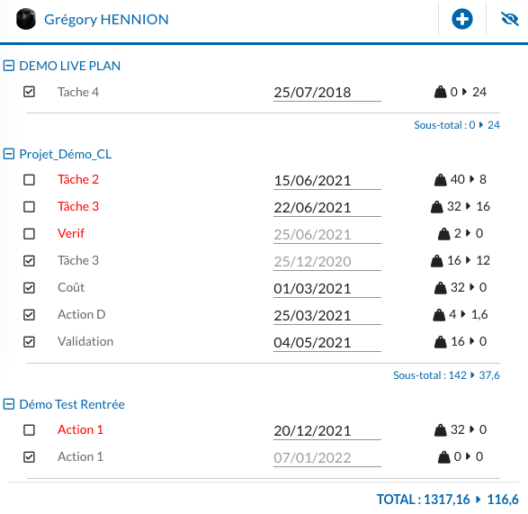Collapse the Projet_Démo_CL group

9,154
